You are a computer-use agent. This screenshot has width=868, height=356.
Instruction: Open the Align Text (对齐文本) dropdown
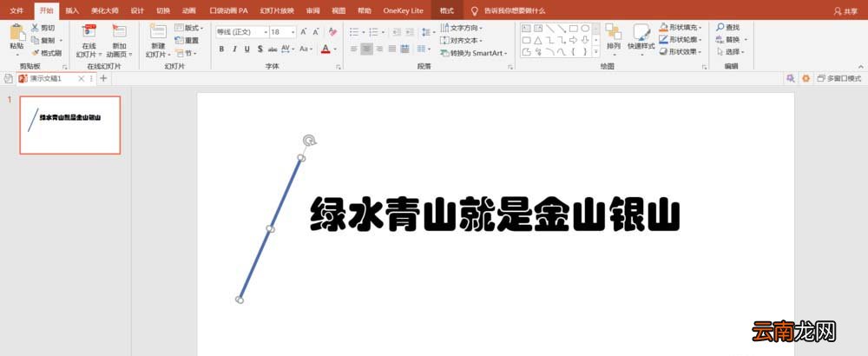tap(462, 41)
